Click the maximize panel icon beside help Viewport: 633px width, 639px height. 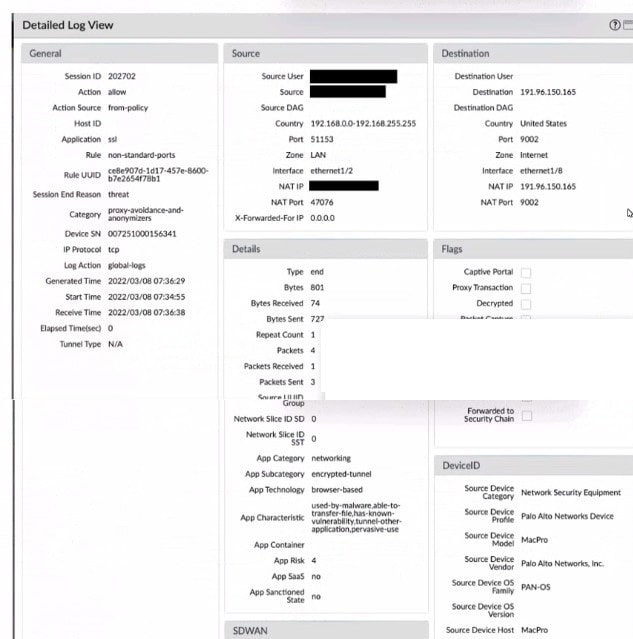pos(628,25)
